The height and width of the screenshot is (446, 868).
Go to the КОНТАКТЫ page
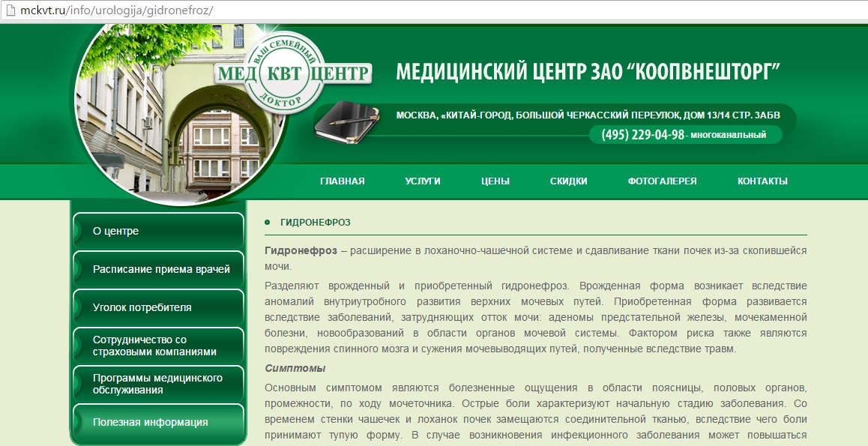(x=762, y=181)
